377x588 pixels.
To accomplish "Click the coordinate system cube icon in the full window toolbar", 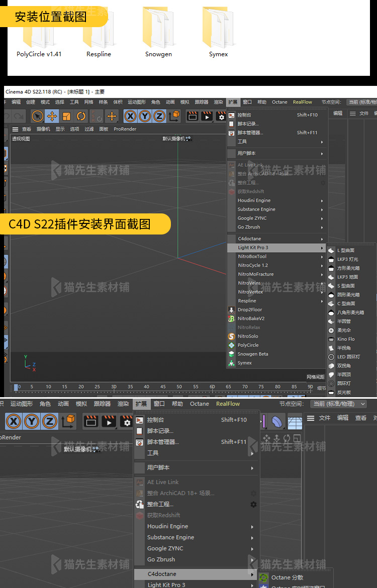I will 174,116.
